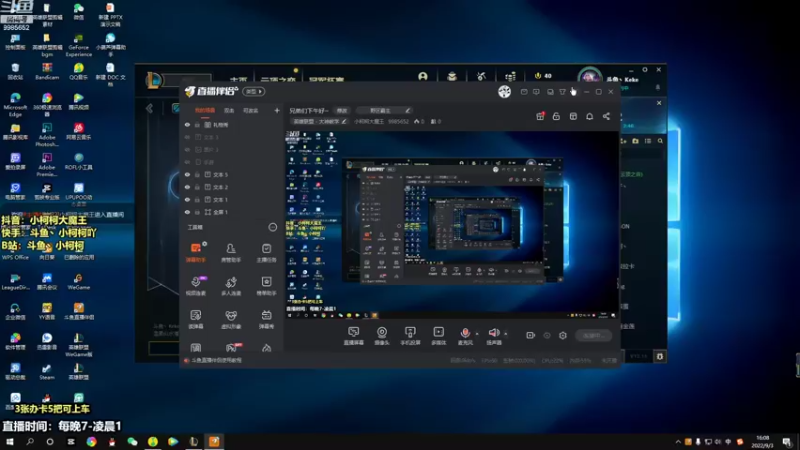Toggle the lock on the 全屏 1 layer
Viewport: 800px width, 450px height.
[197, 212]
